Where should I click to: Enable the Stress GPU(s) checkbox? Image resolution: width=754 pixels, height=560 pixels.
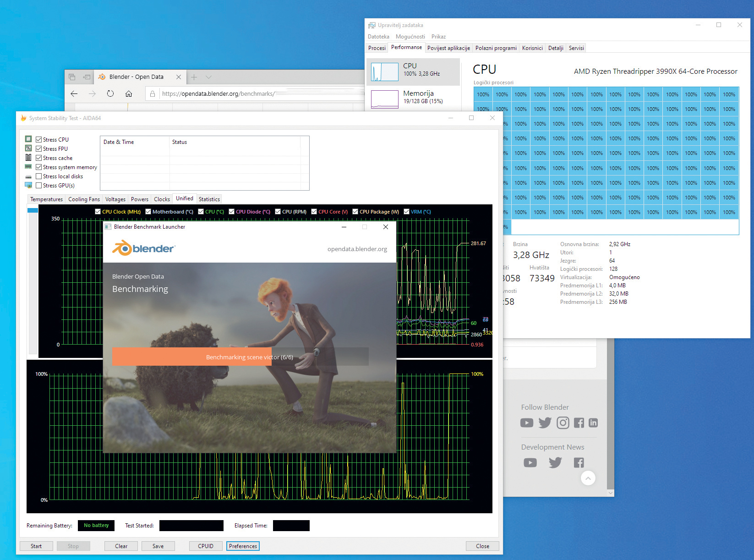[39, 186]
